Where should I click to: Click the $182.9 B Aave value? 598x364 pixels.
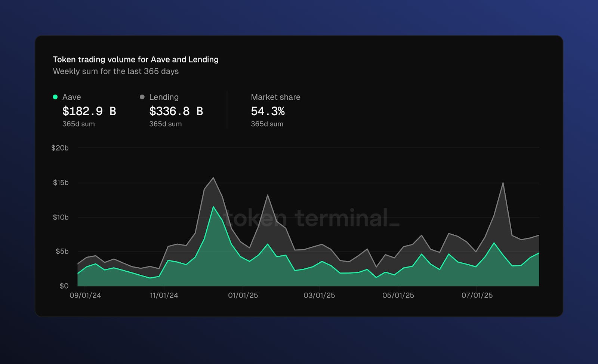point(89,111)
